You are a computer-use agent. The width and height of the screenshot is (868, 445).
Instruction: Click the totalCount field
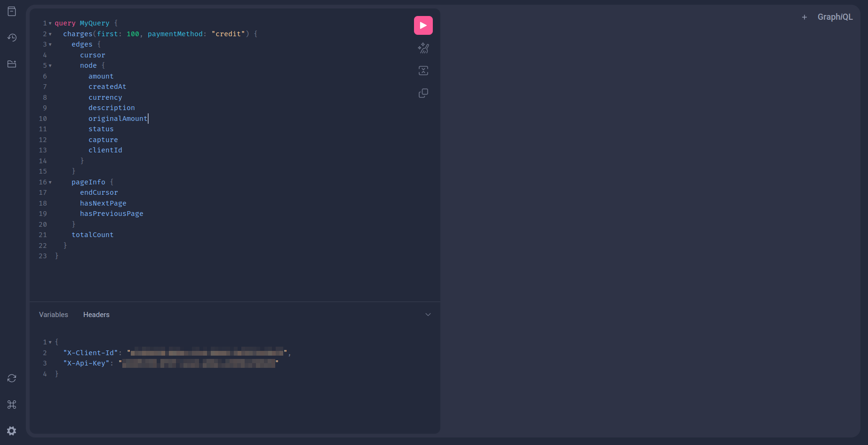pyautogui.click(x=92, y=235)
